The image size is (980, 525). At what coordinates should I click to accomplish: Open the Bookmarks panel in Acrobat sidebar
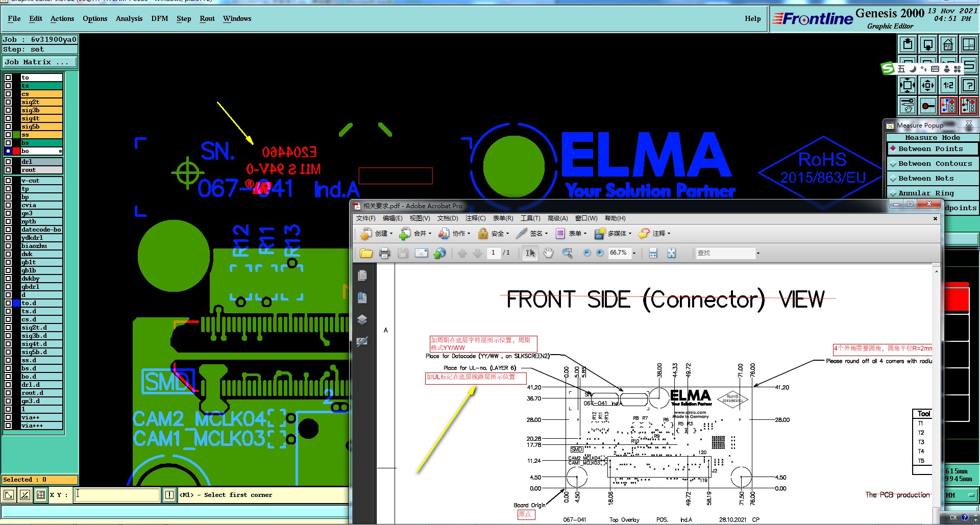362,297
